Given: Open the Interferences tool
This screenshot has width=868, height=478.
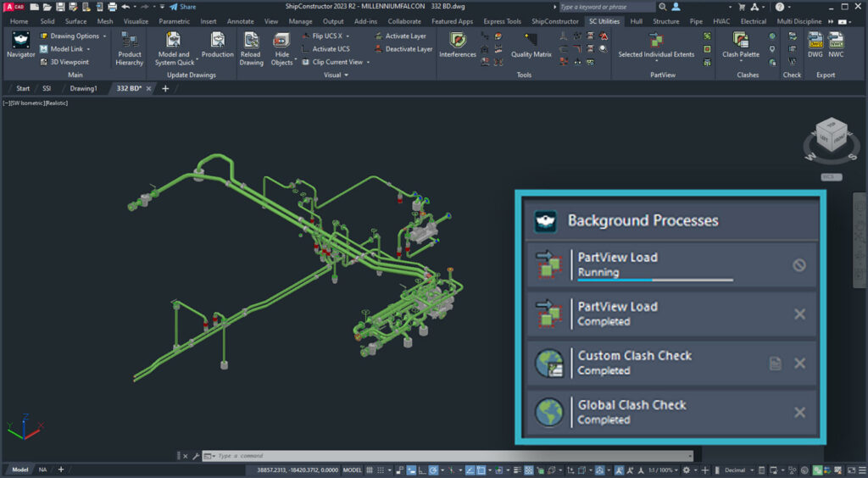Looking at the screenshot, I should pos(457,45).
